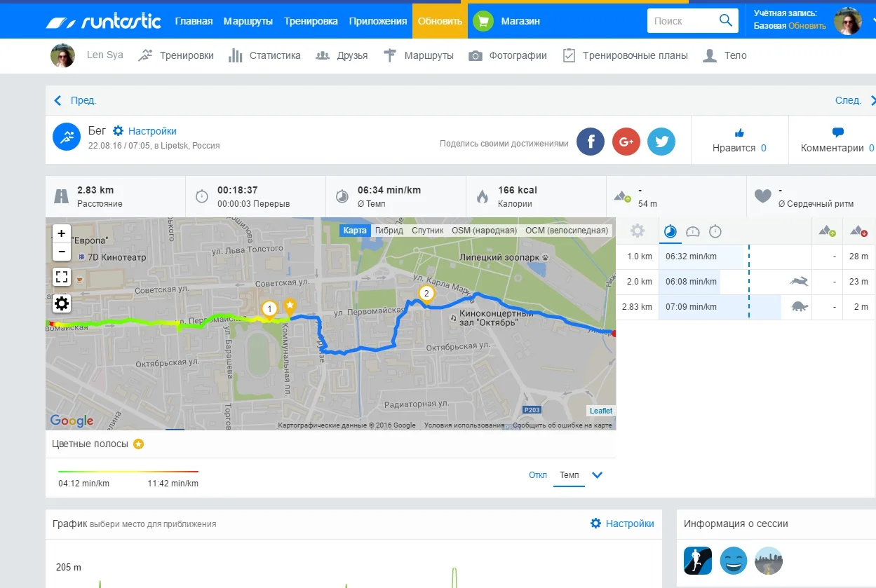Open Маршруты in top navigation
876x588 pixels.
248,21
